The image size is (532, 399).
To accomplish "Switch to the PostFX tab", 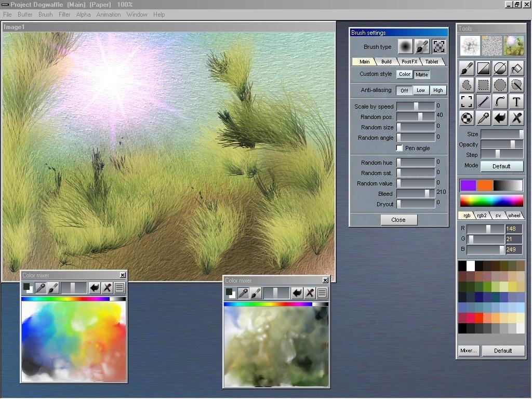I will [x=409, y=62].
